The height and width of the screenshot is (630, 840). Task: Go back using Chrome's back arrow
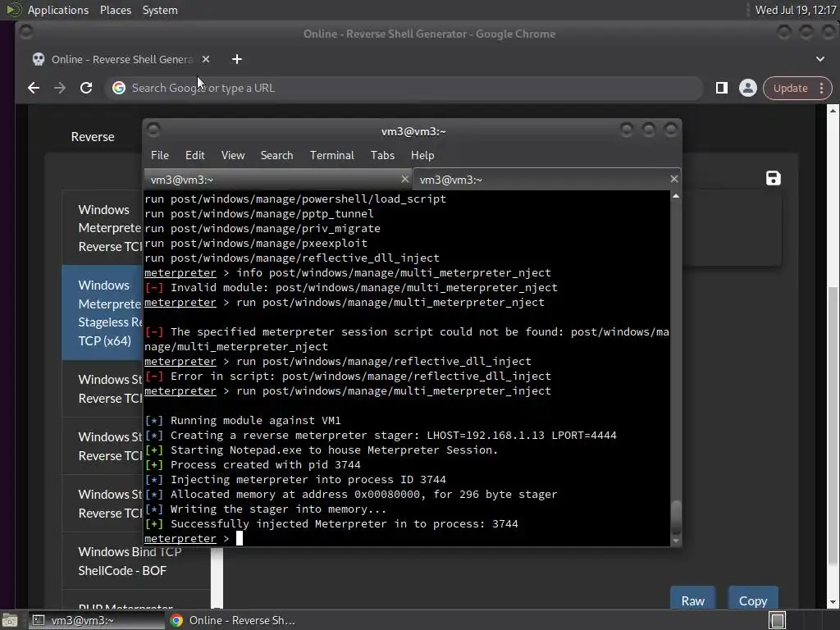point(34,88)
